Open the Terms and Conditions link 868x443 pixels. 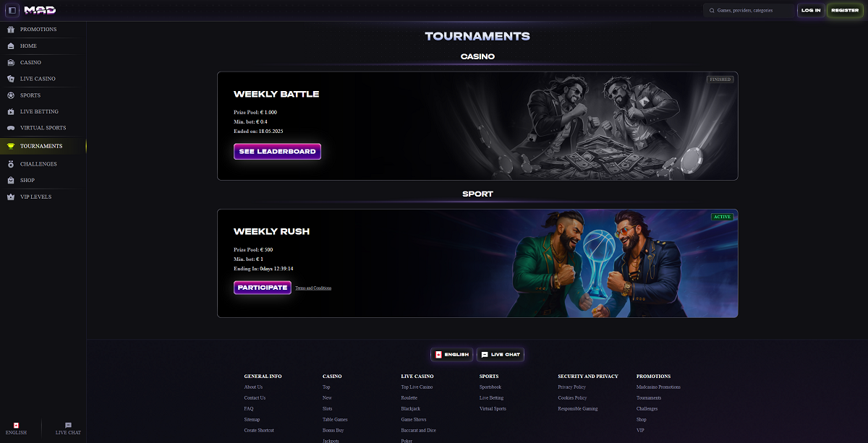(313, 288)
